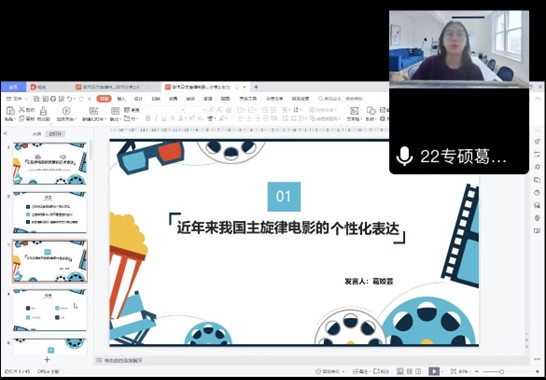
Task: Expand the zoom percentage dropdown arrow
Action: (471, 372)
